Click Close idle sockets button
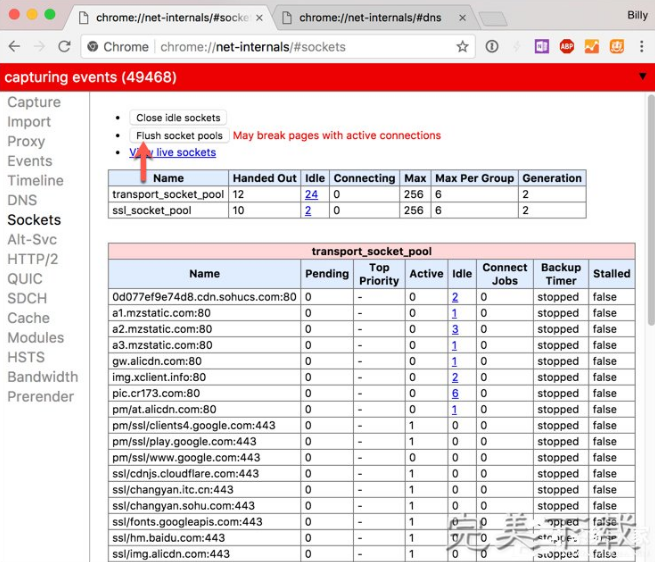This screenshot has width=655, height=562. pyautogui.click(x=179, y=118)
